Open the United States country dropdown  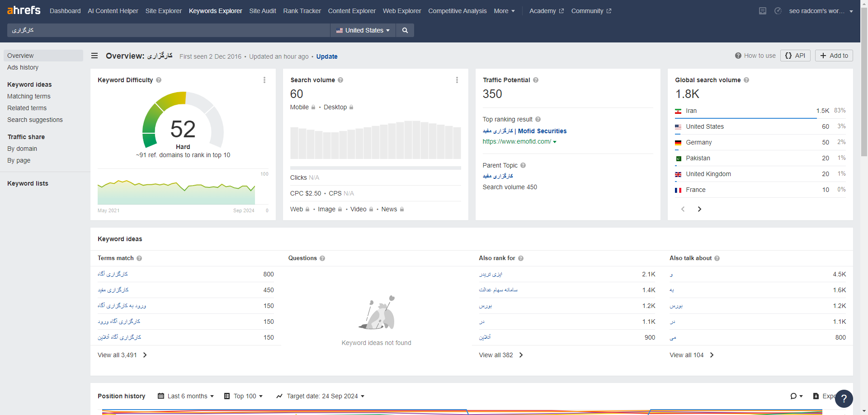point(363,30)
